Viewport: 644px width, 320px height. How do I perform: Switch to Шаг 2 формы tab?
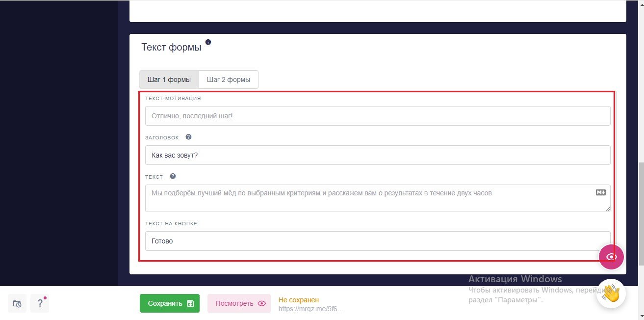click(229, 80)
